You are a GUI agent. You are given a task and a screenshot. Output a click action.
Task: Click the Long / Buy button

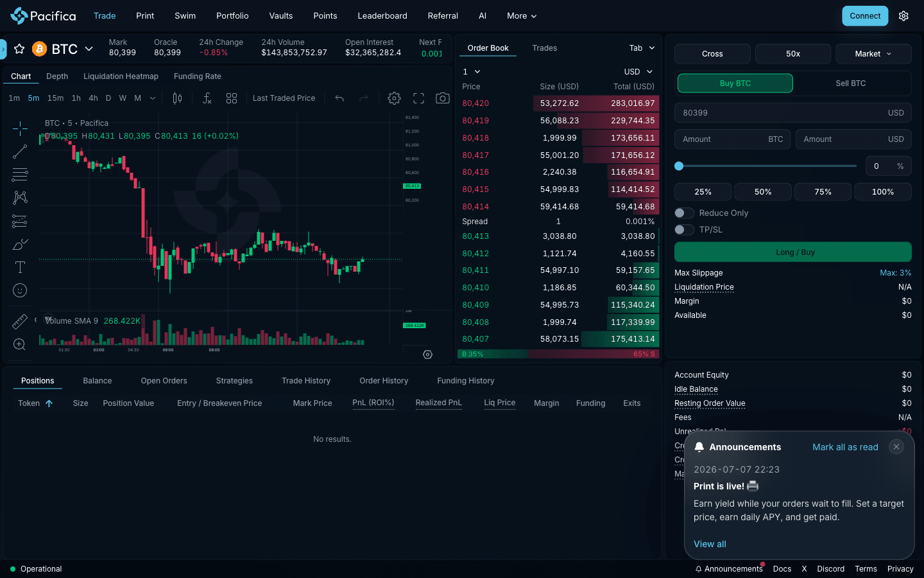click(793, 252)
